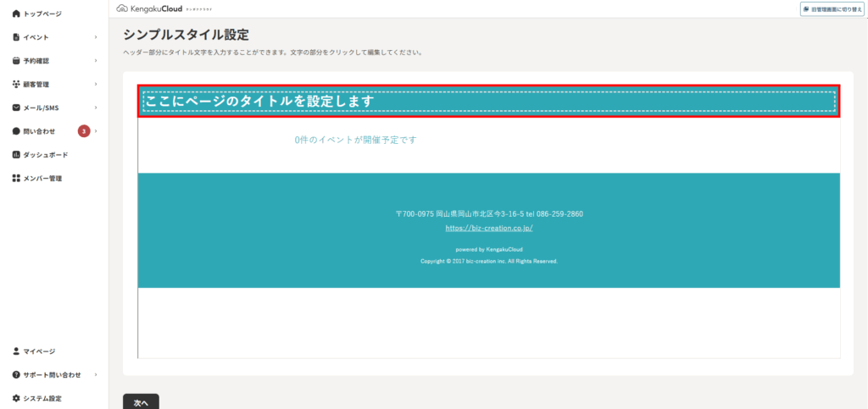Click the document icon beside イベント
The height and width of the screenshot is (409, 868).
tap(16, 37)
